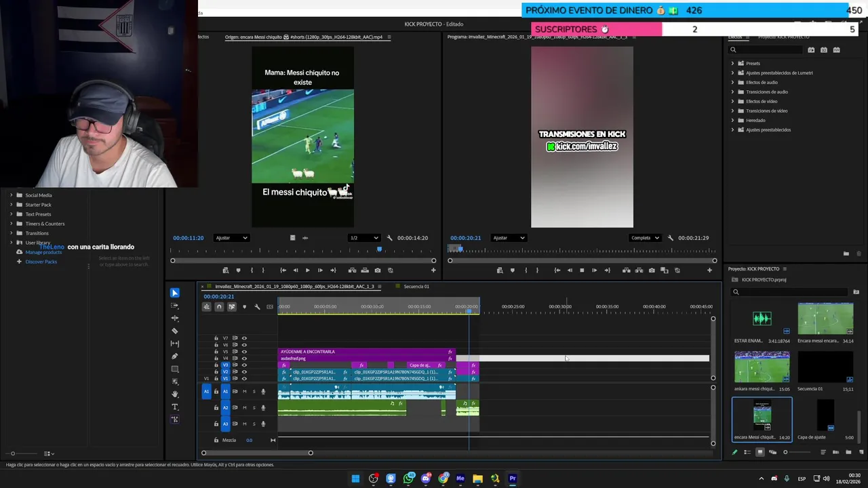Open Source playback resolution 1/2 dropdown
The height and width of the screenshot is (488, 868).
click(x=363, y=238)
